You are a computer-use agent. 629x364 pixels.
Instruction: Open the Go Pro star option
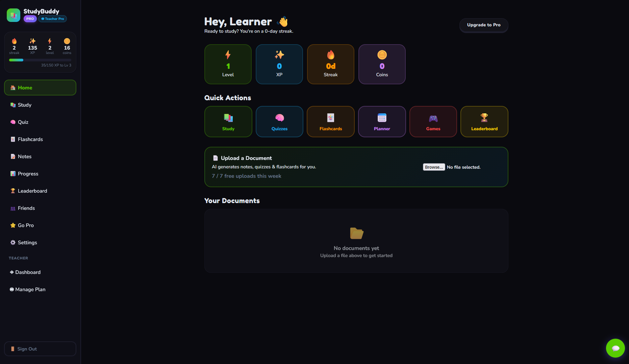tap(25, 225)
